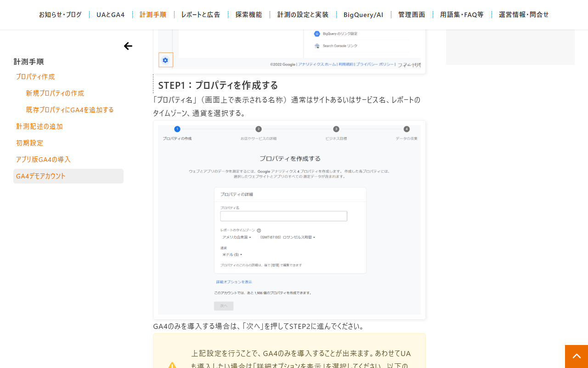This screenshot has height=368, width=588.
Task: Open 初期設定 sidebar link
Action: pos(29,143)
